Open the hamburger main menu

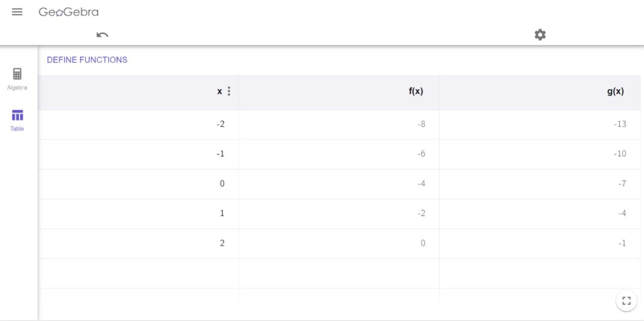point(17,12)
